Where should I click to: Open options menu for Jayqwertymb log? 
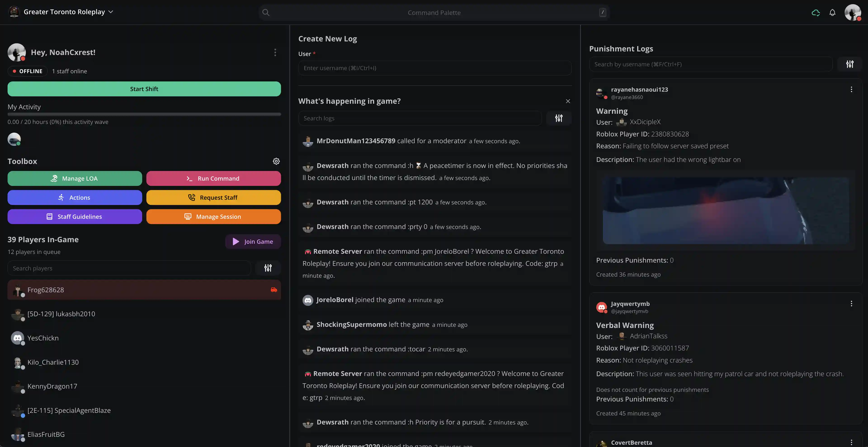pyautogui.click(x=851, y=303)
